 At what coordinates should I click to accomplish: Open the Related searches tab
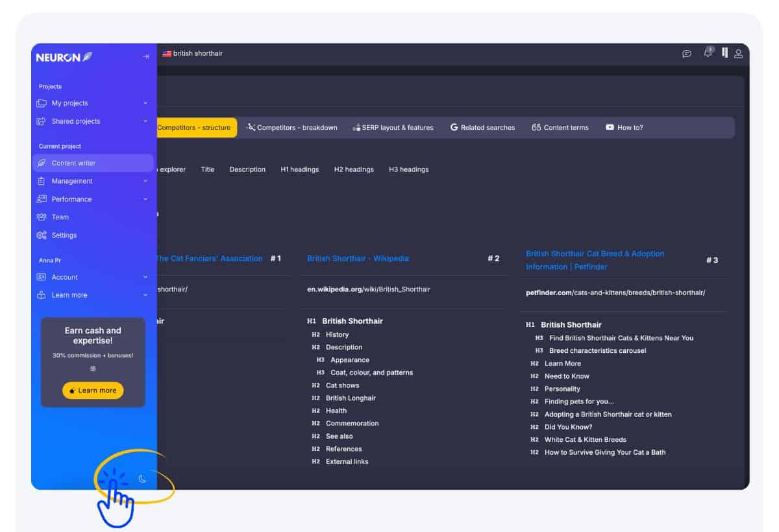pyautogui.click(x=482, y=128)
